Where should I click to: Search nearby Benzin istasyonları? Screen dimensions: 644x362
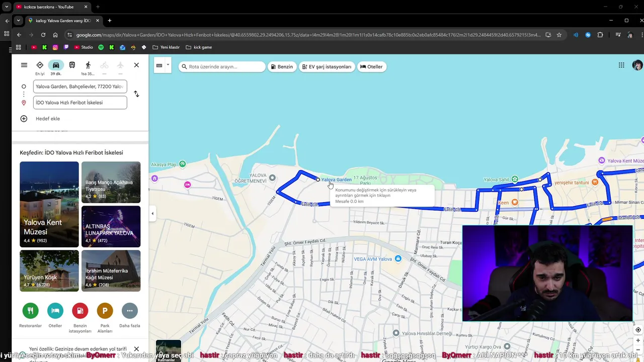point(80,318)
